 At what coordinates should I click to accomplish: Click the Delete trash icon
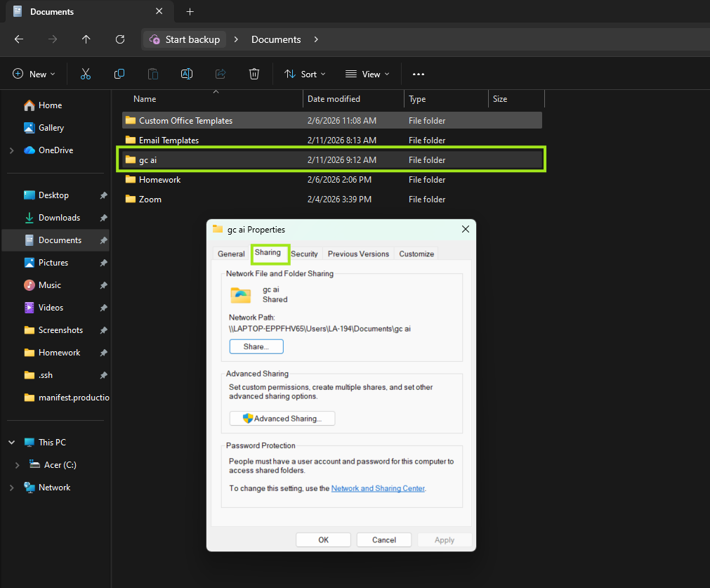[254, 74]
